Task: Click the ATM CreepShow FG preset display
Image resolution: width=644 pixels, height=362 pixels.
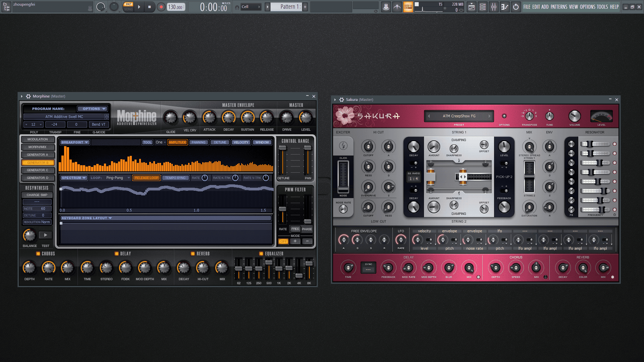Action: coord(459,116)
